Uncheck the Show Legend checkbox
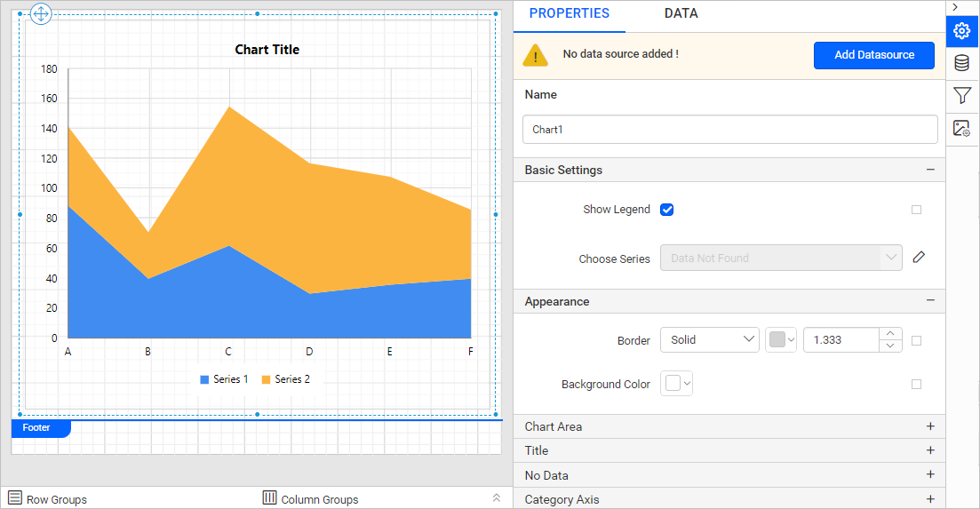This screenshot has height=509, width=980. coord(667,210)
